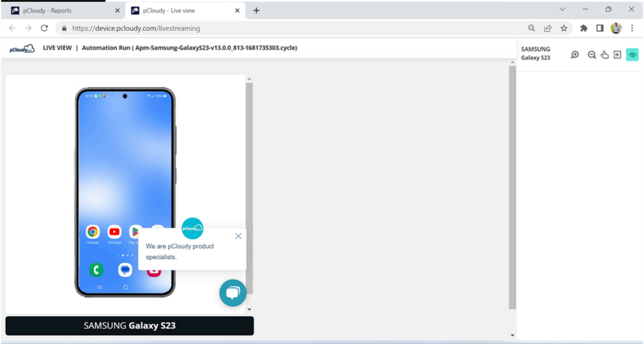This screenshot has height=344, width=644.
Task: Toggle the green eye view button
Action: (632, 55)
